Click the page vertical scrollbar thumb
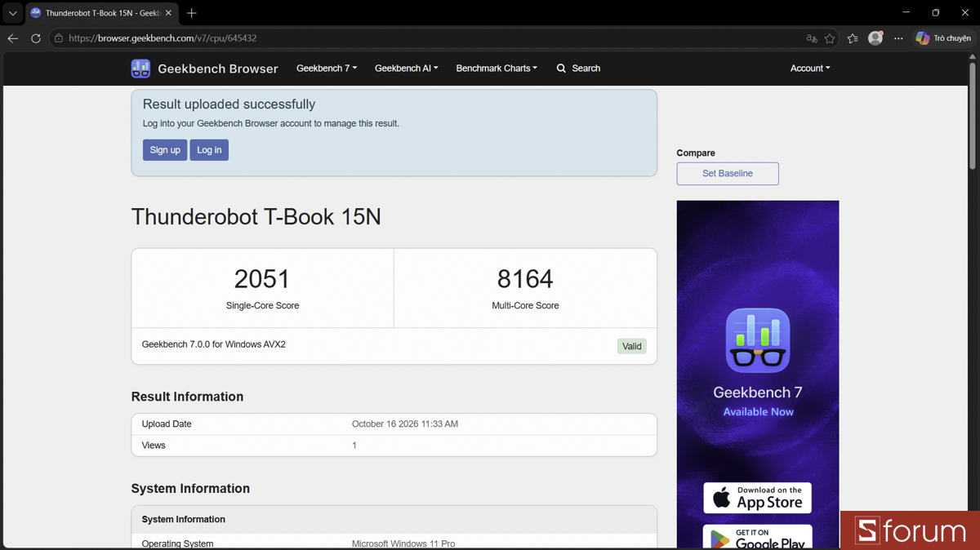980x550 pixels. click(x=972, y=116)
